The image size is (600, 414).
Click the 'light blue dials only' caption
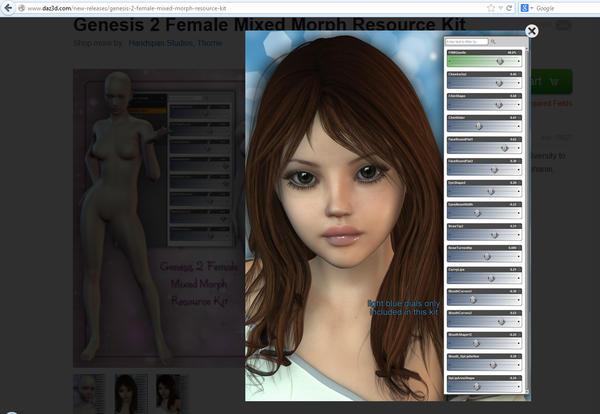tap(403, 308)
